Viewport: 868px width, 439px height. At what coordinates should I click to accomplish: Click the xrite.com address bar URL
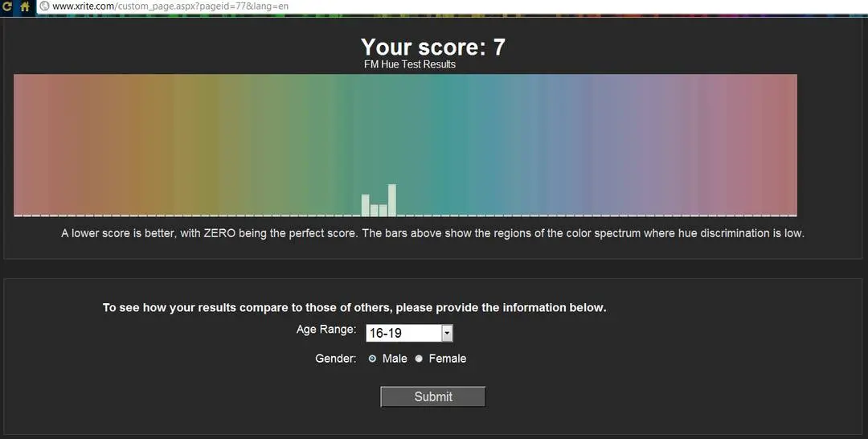pos(170,6)
